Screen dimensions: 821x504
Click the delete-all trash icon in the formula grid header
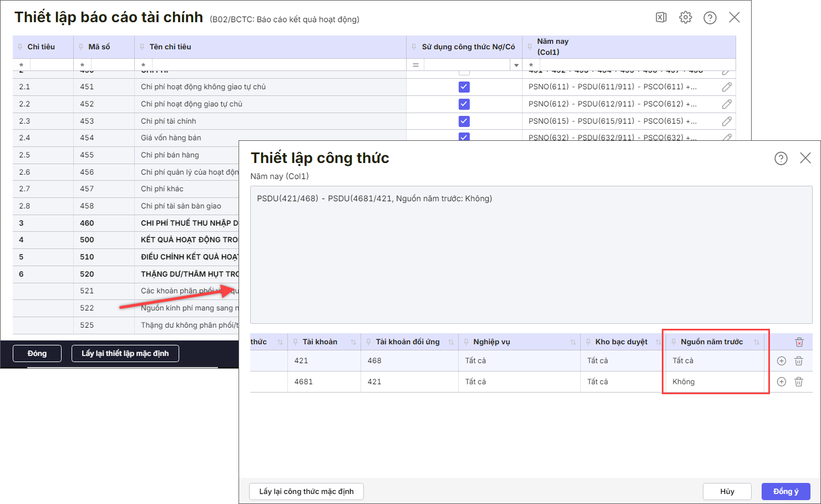[x=799, y=342]
